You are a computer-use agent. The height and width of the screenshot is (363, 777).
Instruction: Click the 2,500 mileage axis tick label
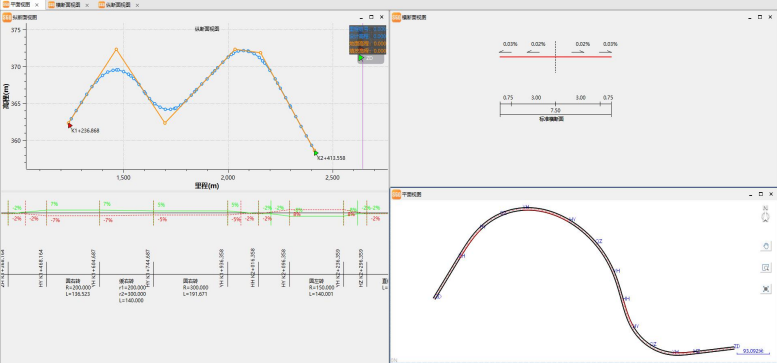333,177
